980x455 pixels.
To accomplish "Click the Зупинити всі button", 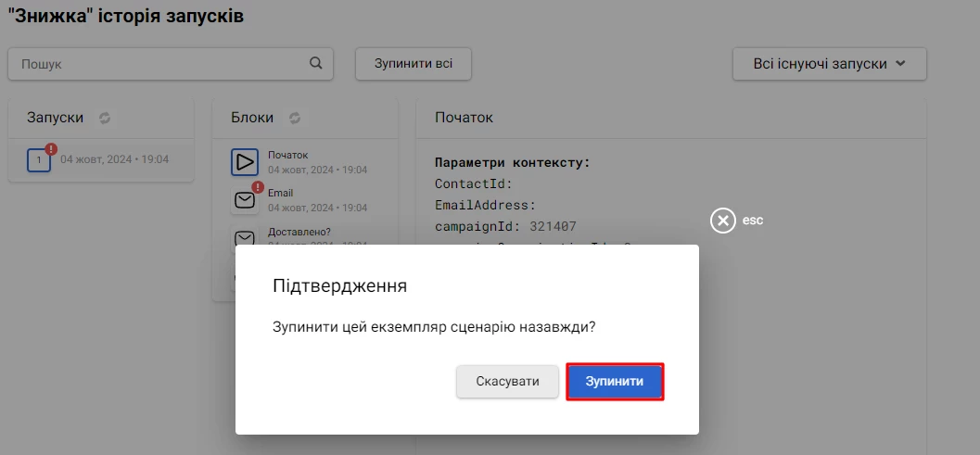I will click(414, 64).
